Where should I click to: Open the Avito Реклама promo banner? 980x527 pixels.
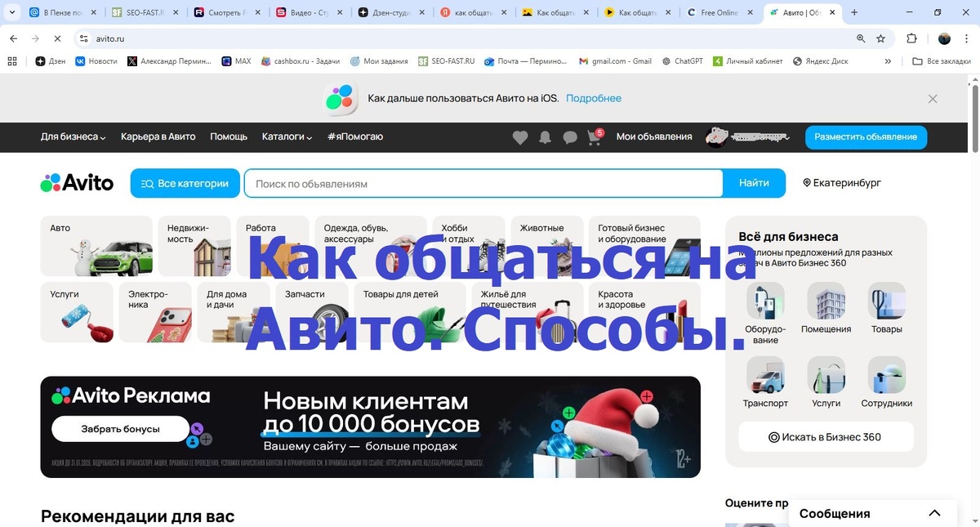pos(370,427)
